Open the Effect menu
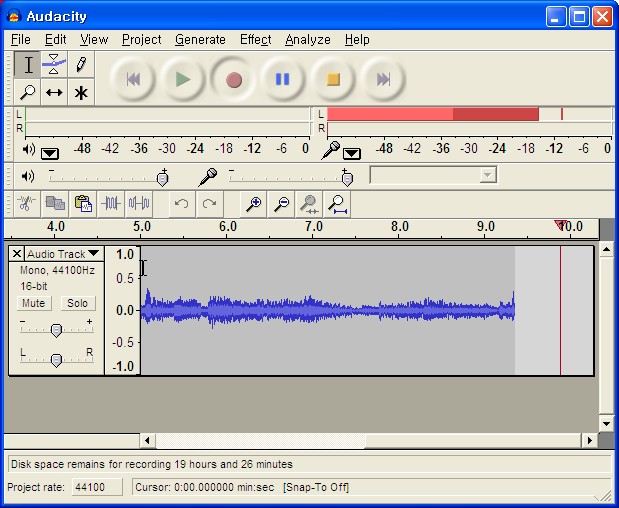Viewport: 619px width, 508px height. point(255,39)
